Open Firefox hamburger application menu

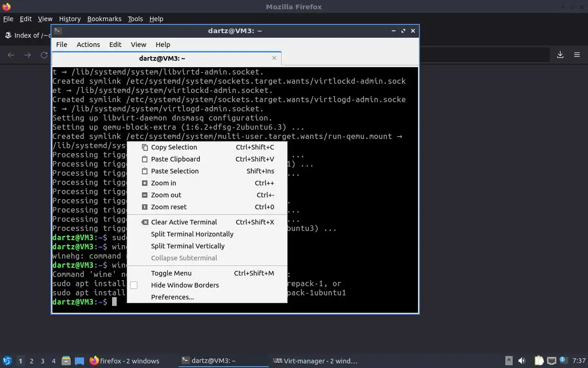tap(577, 55)
